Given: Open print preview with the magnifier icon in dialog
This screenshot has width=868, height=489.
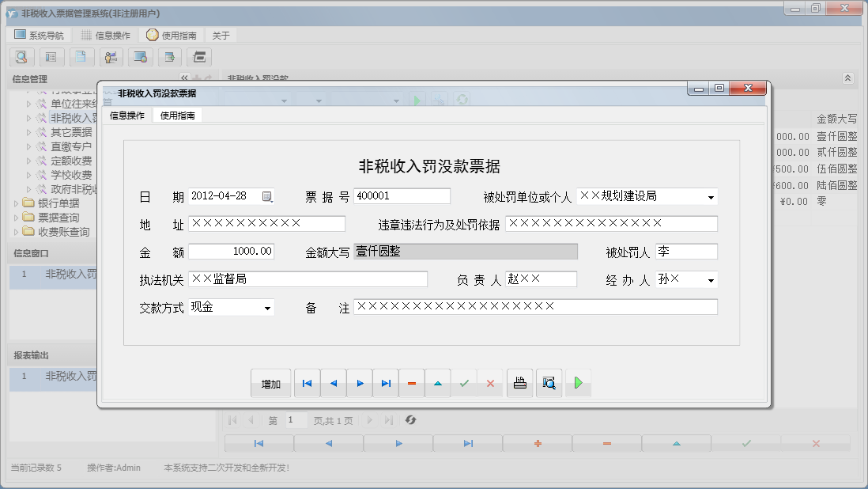Looking at the screenshot, I should coord(549,384).
